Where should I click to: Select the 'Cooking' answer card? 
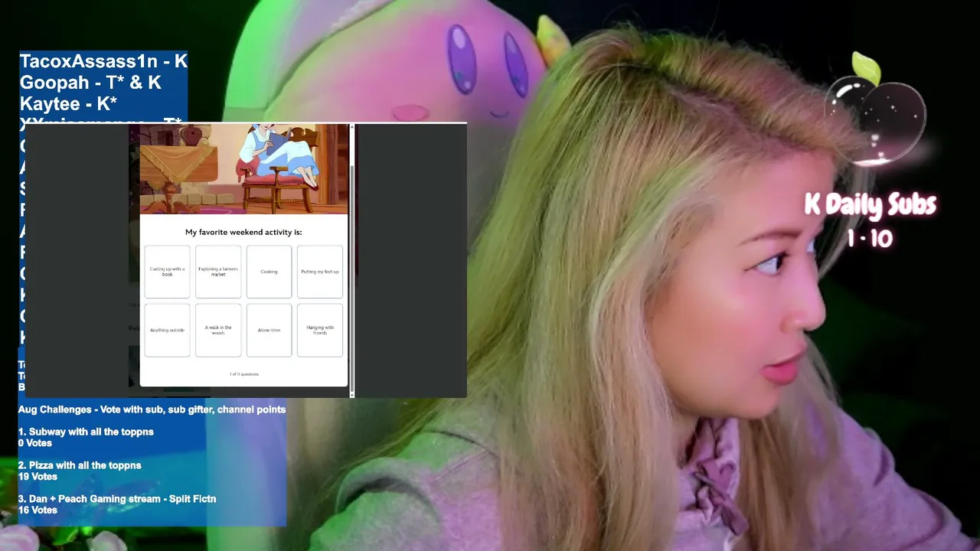[269, 272]
